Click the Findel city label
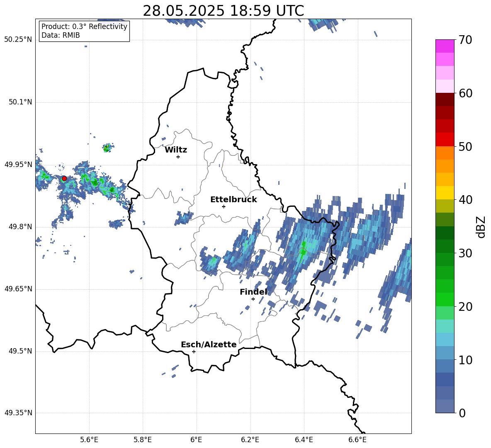491x448 pixels. coord(253,292)
